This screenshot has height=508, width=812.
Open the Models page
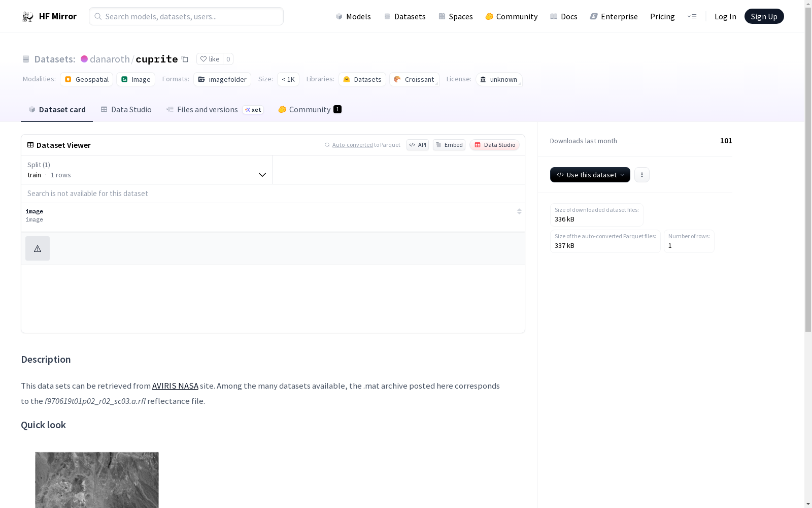pyautogui.click(x=353, y=16)
